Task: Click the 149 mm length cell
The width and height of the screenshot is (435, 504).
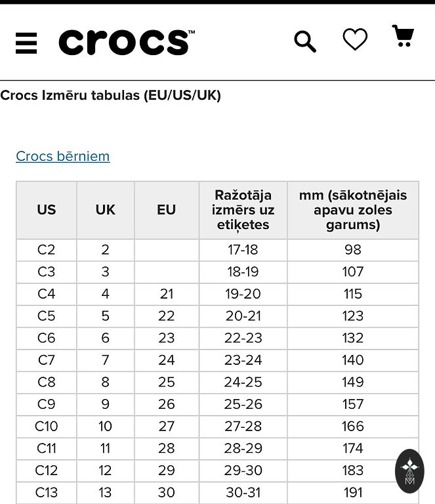Action: pos(353,382)
